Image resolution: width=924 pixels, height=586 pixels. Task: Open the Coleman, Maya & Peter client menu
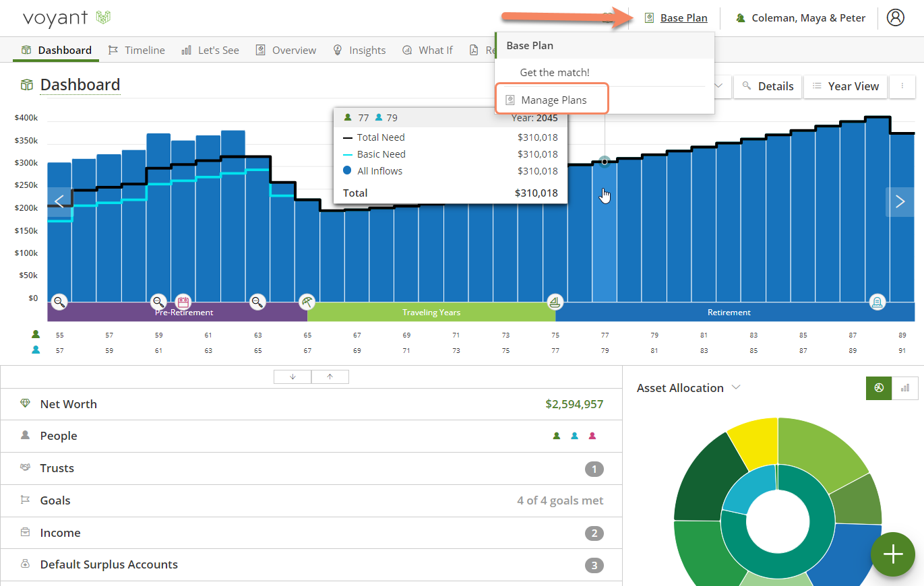tap(801, 18)
